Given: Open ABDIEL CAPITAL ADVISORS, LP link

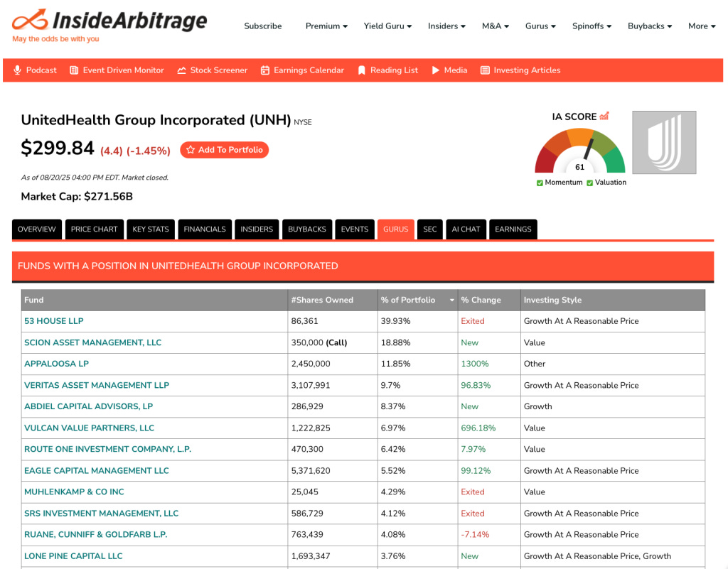Looking at the screenshot, I should [89, 406].
